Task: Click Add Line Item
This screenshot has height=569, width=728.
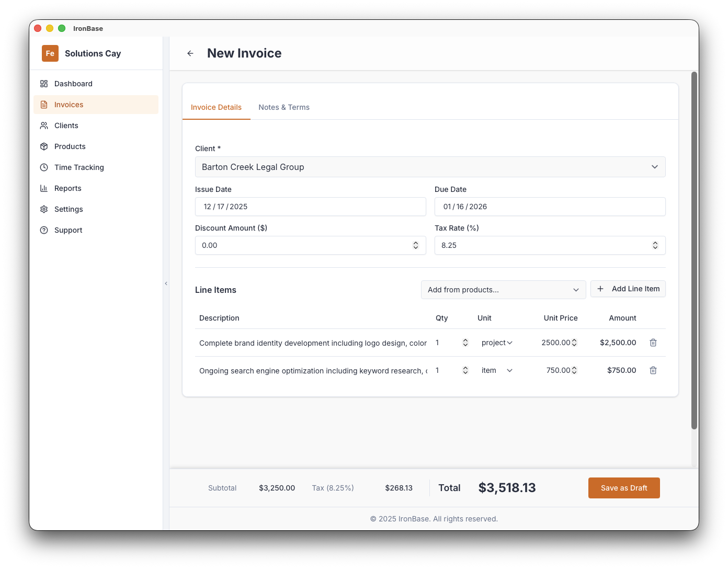Action: point(628,289)
